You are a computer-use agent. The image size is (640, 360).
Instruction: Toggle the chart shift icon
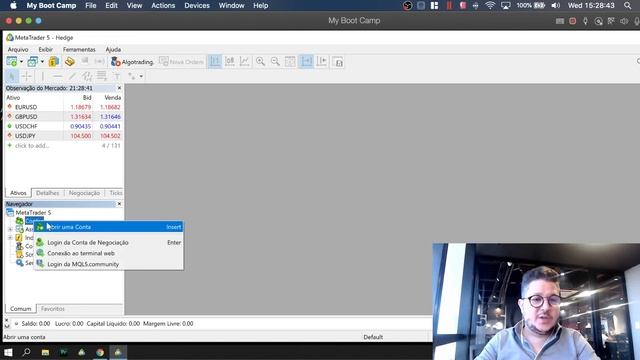tap(322, 62)
